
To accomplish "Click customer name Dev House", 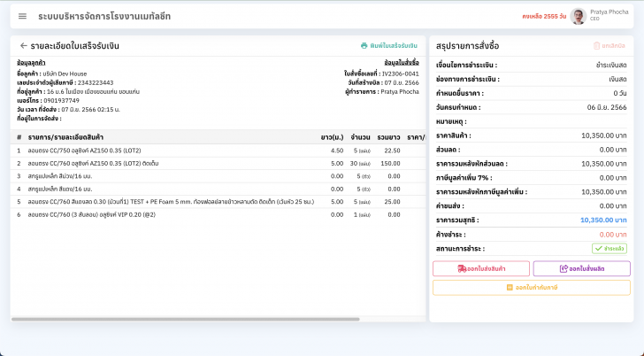I will tap(65, 74).
